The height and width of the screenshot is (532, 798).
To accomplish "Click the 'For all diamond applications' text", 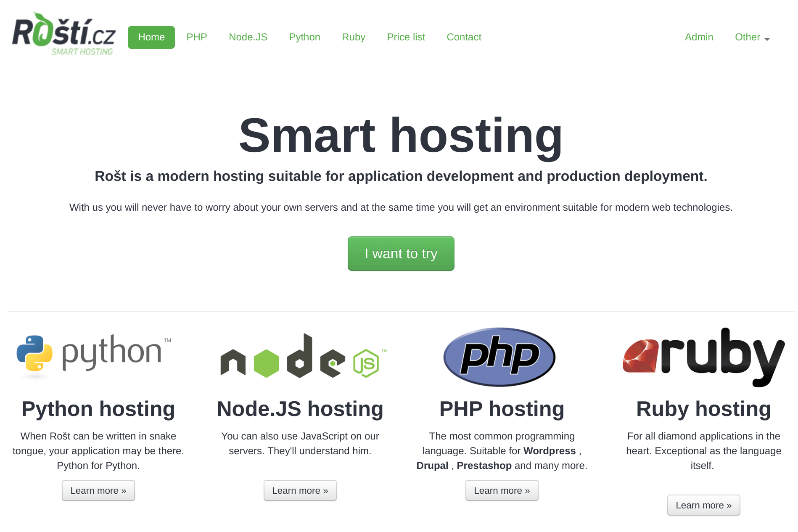I will 704,451.
